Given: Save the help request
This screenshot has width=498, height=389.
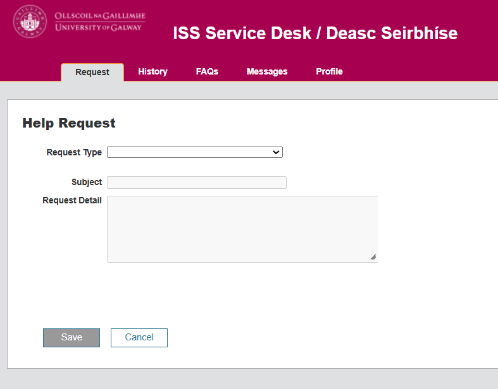Looking at the screenshot, I should pos(71,337).
